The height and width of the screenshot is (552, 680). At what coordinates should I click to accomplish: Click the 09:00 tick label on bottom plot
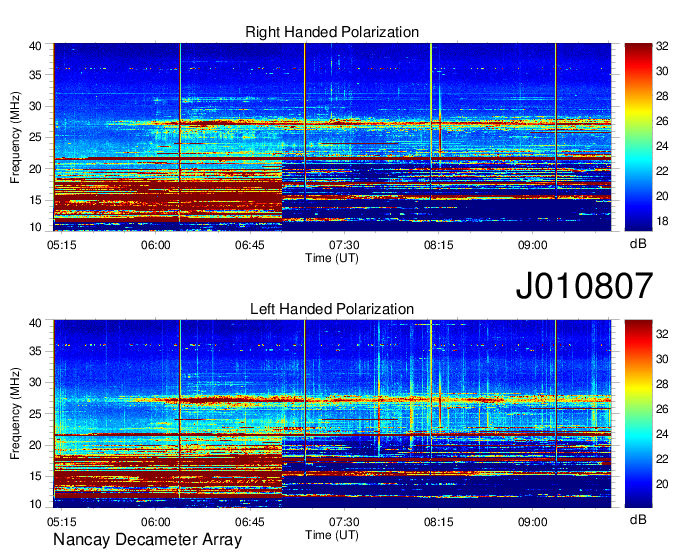pyautogui.click(x=533, y=522)
